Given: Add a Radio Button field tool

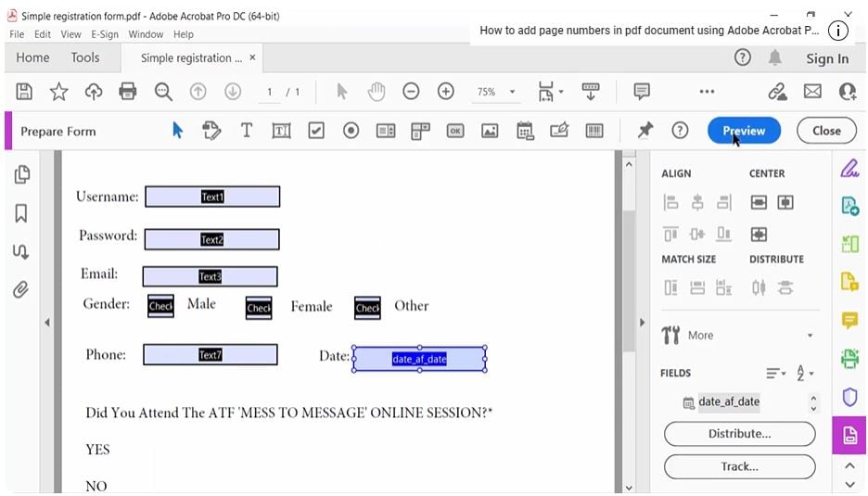Looking at the screenshot, I should click(351, 131).
